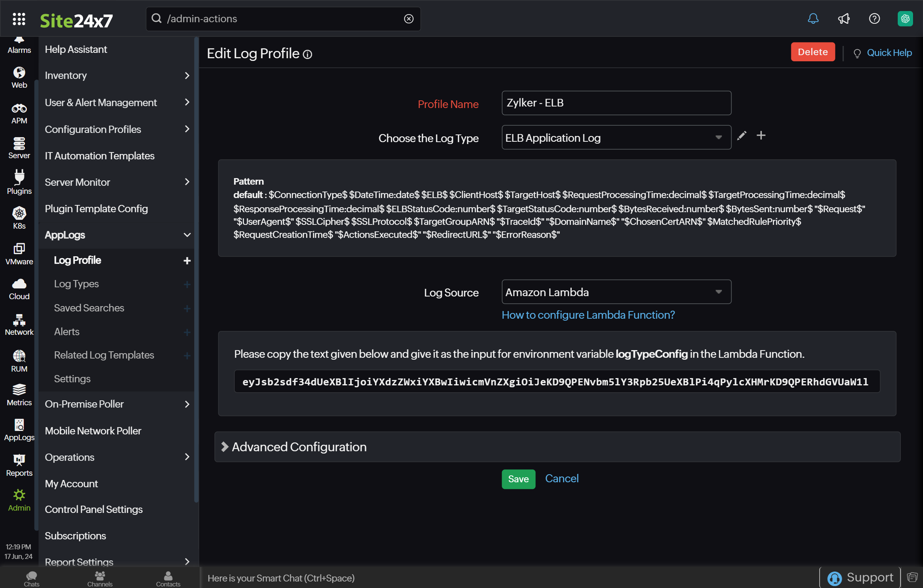This screenshot has width=923, height=588.
Task: Click the notifications bell icon
Action: 813,18
